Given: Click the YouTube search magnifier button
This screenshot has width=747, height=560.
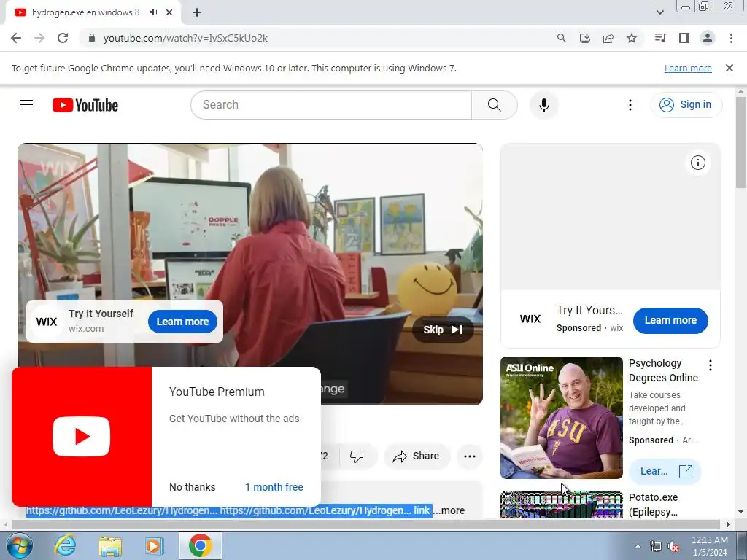Looking at the screenshot, I should point(494,105).
